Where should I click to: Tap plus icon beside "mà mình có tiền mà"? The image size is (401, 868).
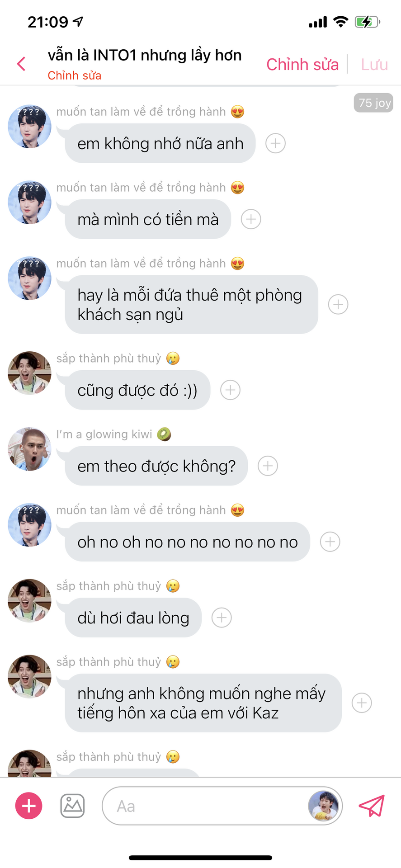point(251,219)
